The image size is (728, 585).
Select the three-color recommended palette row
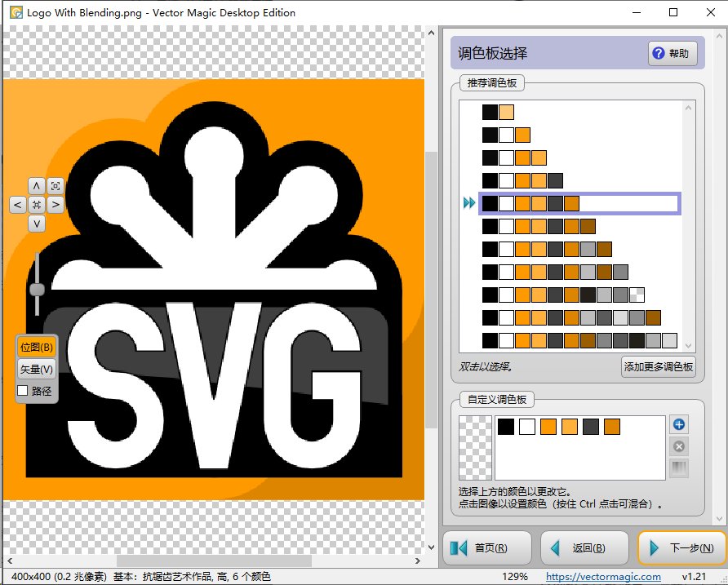(579, 135)
